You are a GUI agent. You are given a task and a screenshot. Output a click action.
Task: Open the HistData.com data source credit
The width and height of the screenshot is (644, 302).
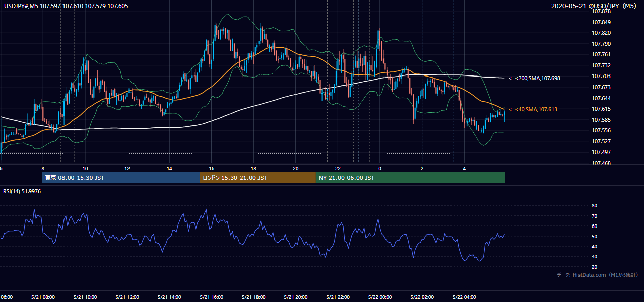pos(597,275)
